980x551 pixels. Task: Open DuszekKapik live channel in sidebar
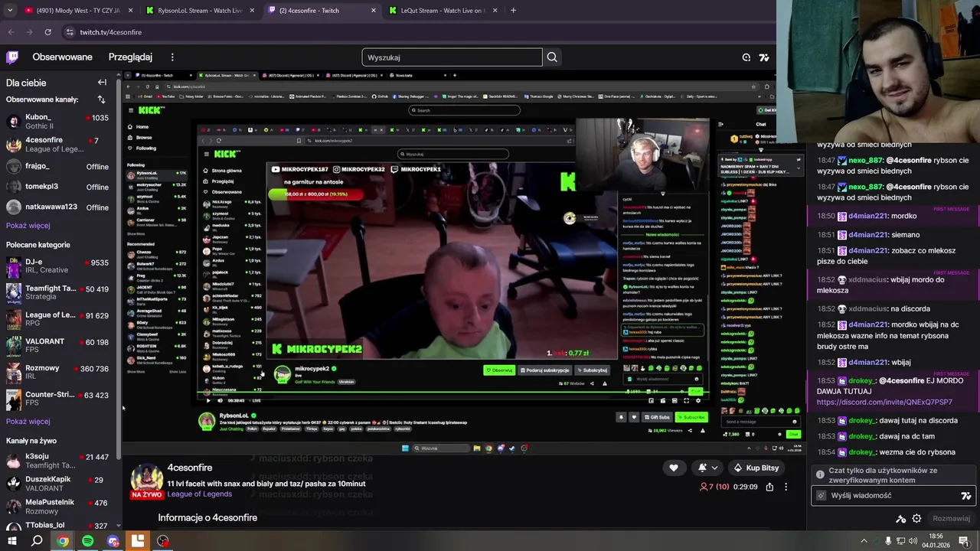click(x=57, y=484)
